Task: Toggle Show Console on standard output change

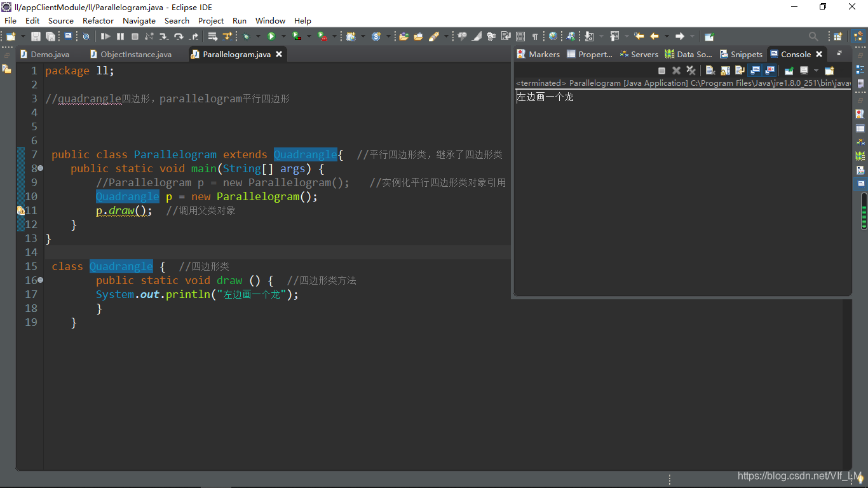Action: 754,71
